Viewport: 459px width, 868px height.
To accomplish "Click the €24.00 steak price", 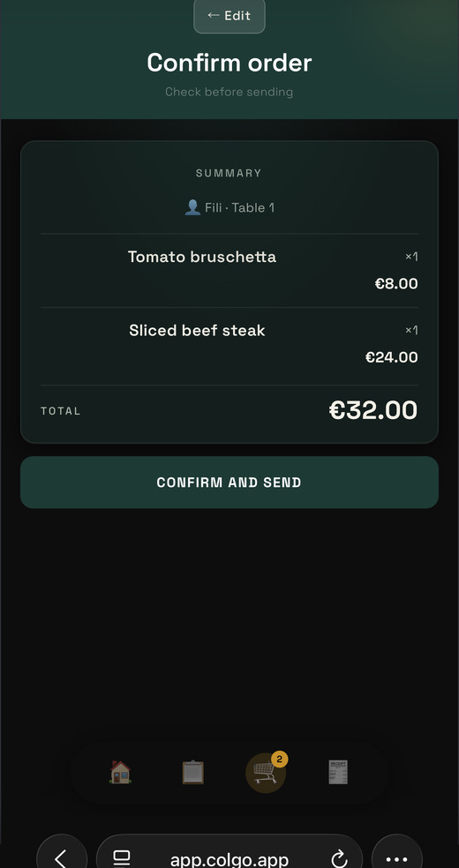I will click(x=391, y=357).
